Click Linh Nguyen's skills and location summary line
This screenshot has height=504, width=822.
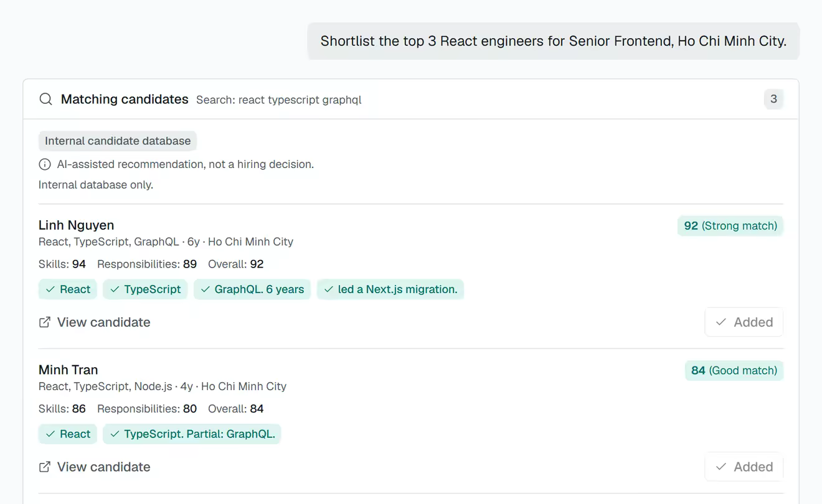(166, 242)
